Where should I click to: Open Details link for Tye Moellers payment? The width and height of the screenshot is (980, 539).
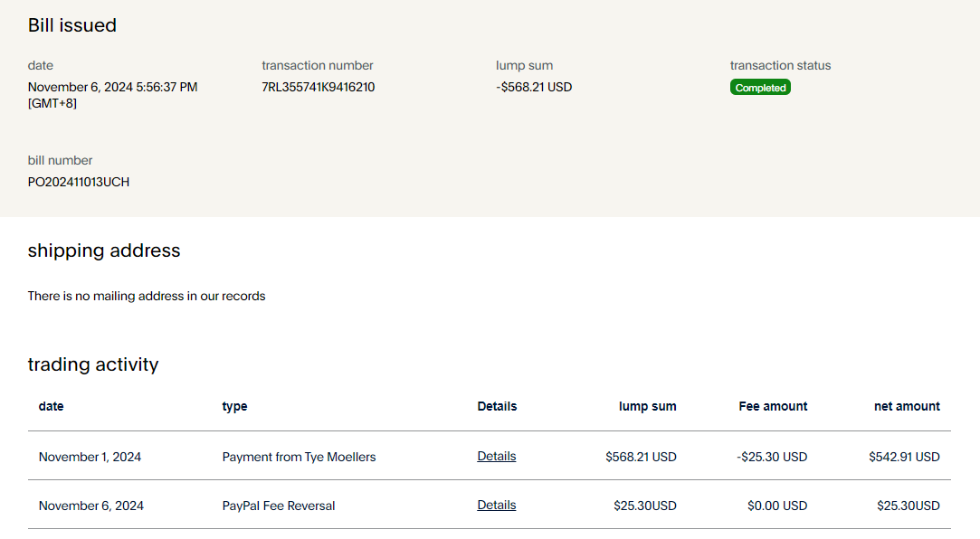click(496, 457)
